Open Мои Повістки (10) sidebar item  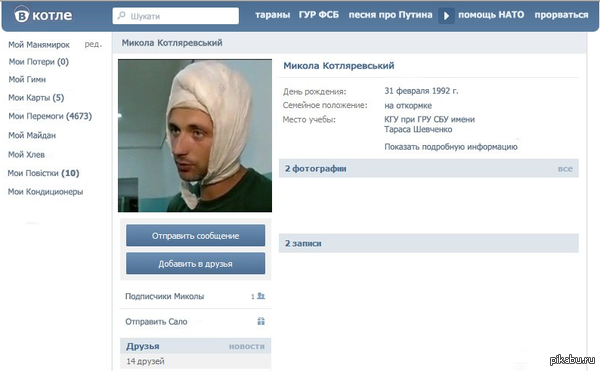pyautogui.click(x=43, y=173)
